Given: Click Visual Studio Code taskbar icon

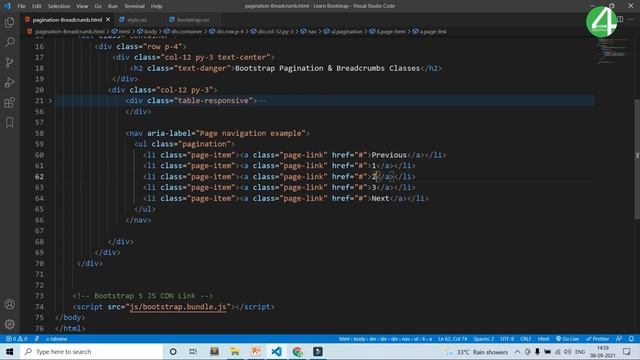Looking at the screenshot, I should (276, 351).
